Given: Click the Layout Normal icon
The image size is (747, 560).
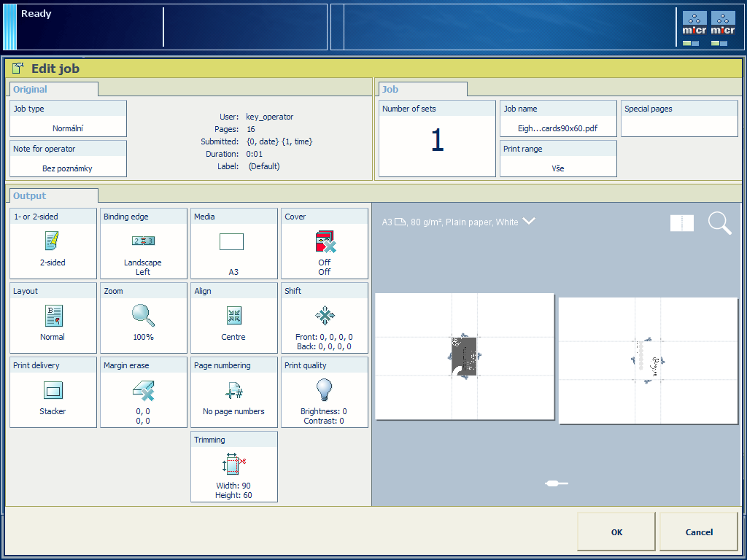Looking at the screenshot, I should tap(53, 316).
